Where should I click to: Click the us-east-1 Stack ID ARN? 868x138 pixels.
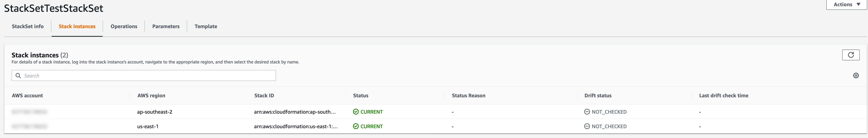[x=296, y=126]
